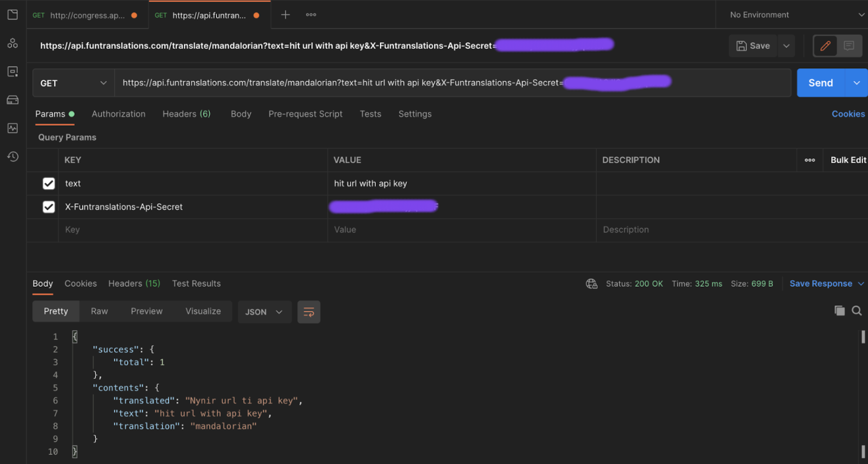Image resolution: width=868 pixels, height=464 pixels.
Task: Select the response Body tab
Action: (x=43, y=283)
